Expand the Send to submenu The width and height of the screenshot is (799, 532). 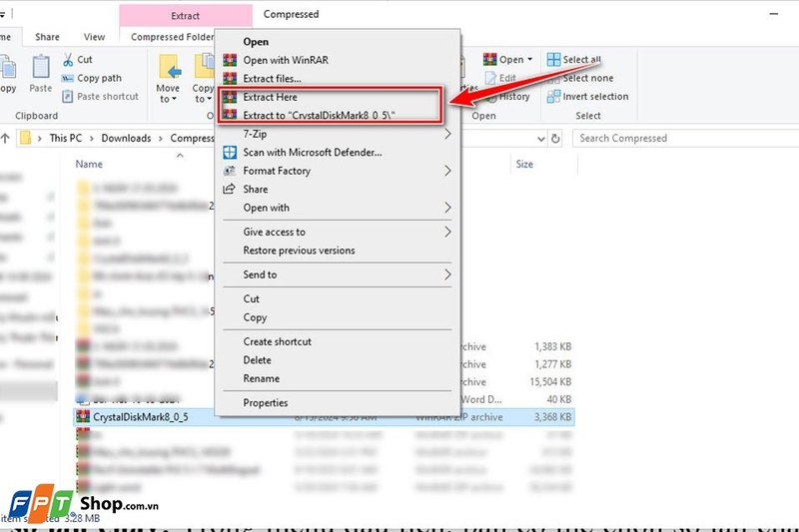(337, 274)
